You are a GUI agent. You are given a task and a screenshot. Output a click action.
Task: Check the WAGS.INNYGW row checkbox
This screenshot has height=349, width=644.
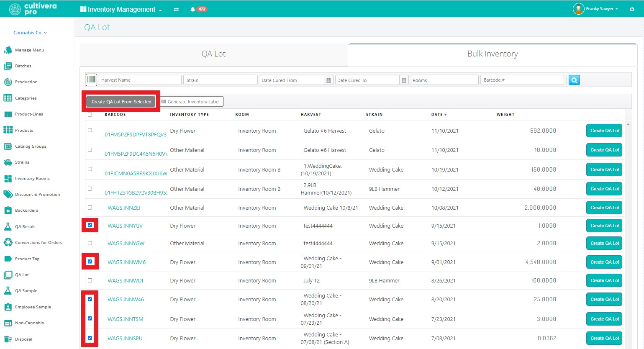click(90, 243)
